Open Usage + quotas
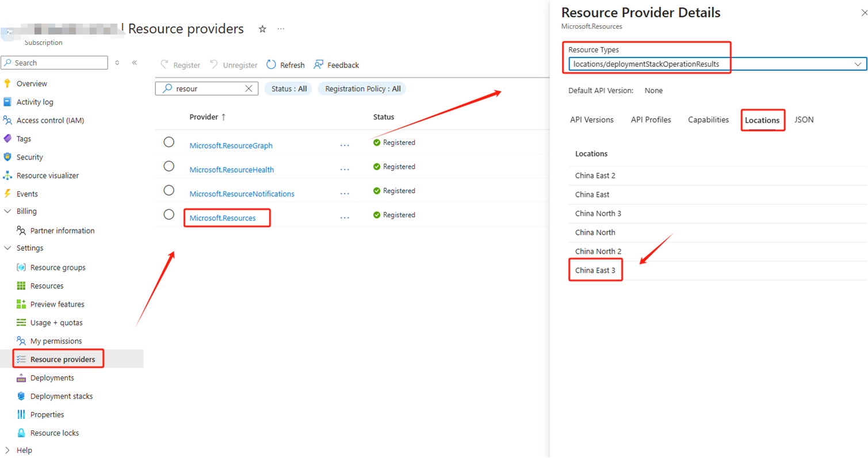The width and height of the screenshot is (868, 458). click(56, 323)
